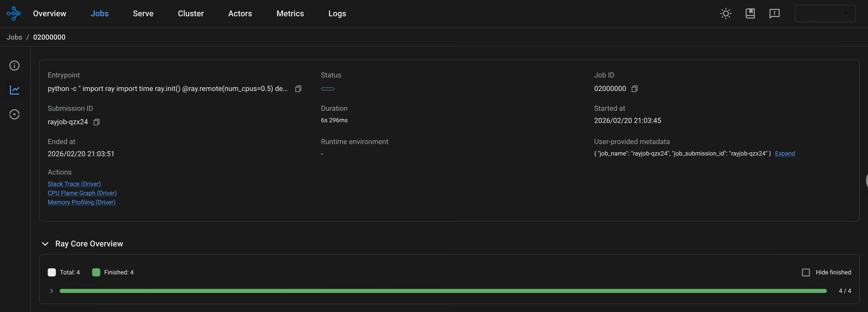868x312 pixels.
Task: Copy the entrypoint command via copy icon
Action: click(298, 89)
